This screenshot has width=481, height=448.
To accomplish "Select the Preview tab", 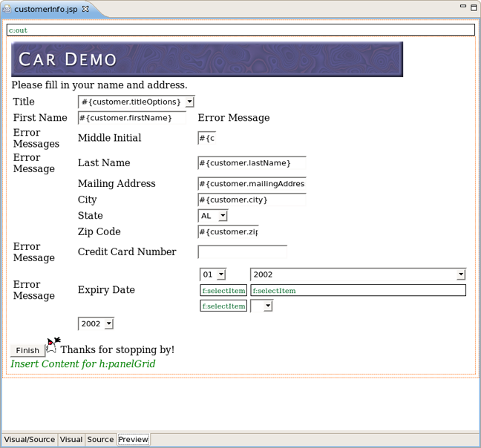I will 134,439.
